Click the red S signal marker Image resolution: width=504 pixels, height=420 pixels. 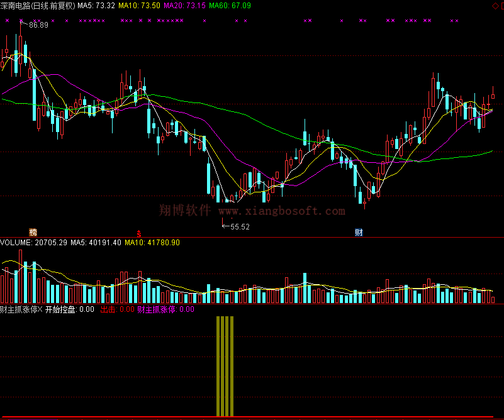tap(139, 233)
